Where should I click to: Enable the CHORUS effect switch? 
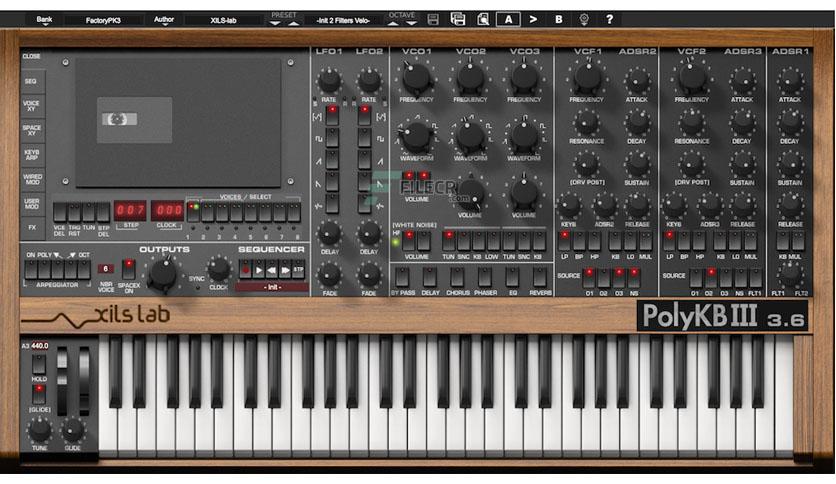457,277
